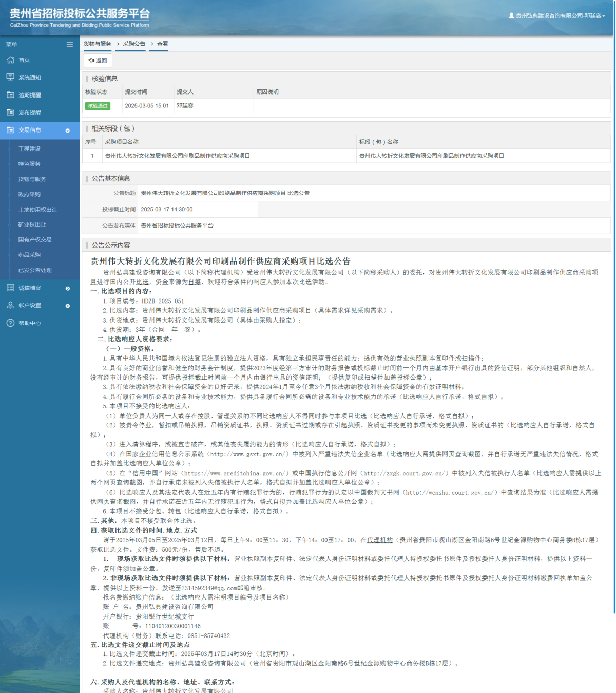Click the 交易信息 document icon
Screen dimensions: 616x693
pos(10,130)
